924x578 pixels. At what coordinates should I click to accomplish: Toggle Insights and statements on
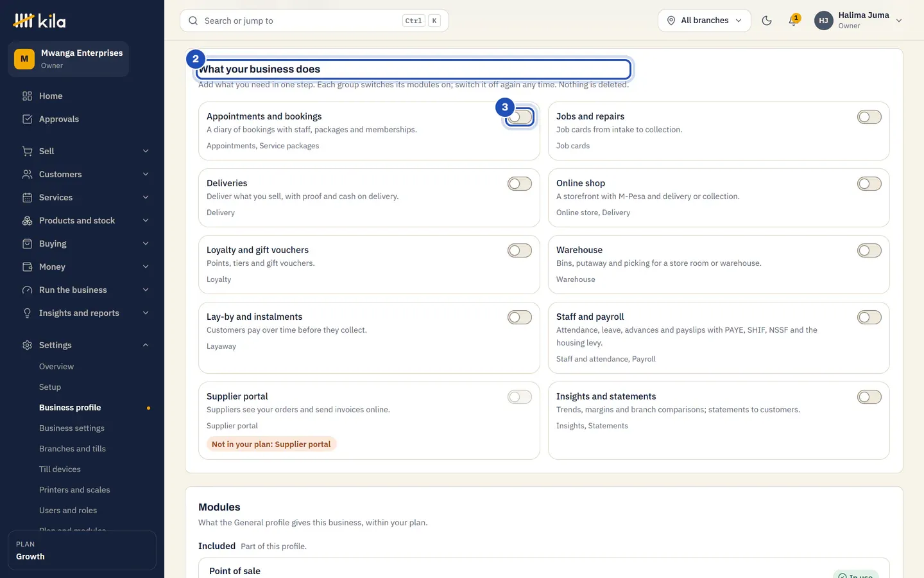(x=869, y=397)
